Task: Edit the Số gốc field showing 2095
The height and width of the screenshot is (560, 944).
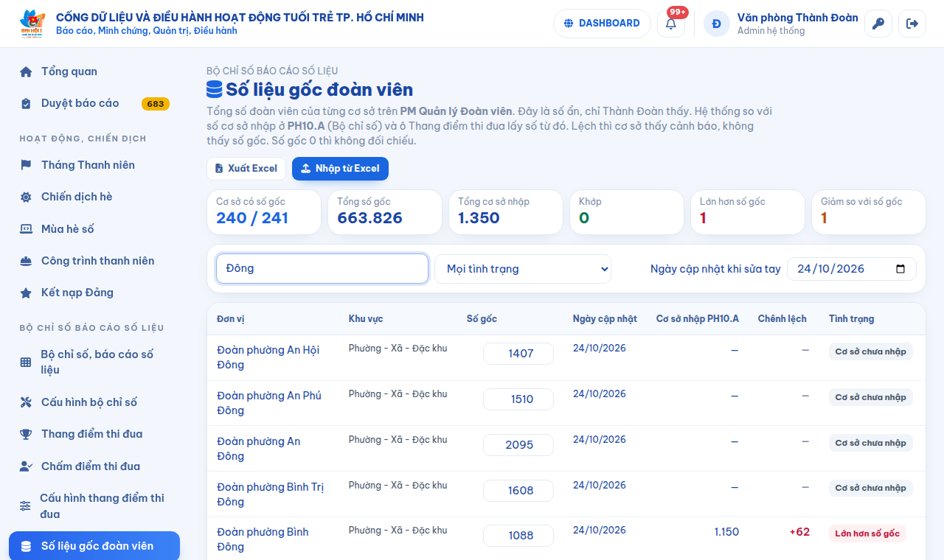Action: [x=518, y=445]
